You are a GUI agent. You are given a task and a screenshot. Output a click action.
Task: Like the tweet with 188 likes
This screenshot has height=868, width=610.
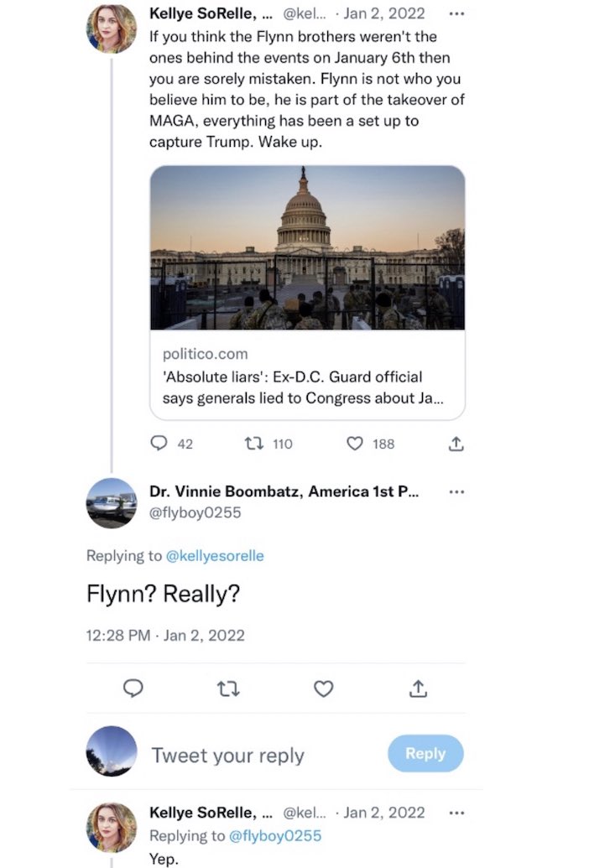tap(355, 444)
